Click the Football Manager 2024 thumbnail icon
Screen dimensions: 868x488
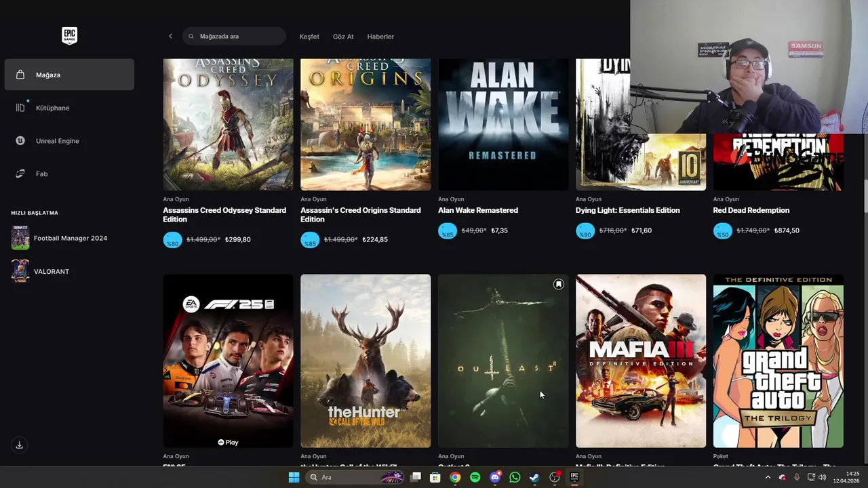click(20, 238)
